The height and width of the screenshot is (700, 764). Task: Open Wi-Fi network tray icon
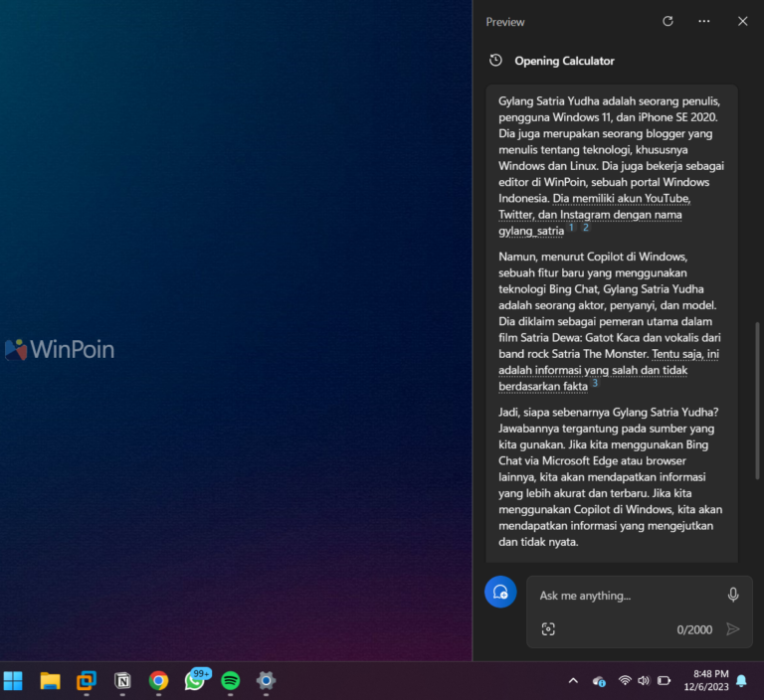(625, 680)
